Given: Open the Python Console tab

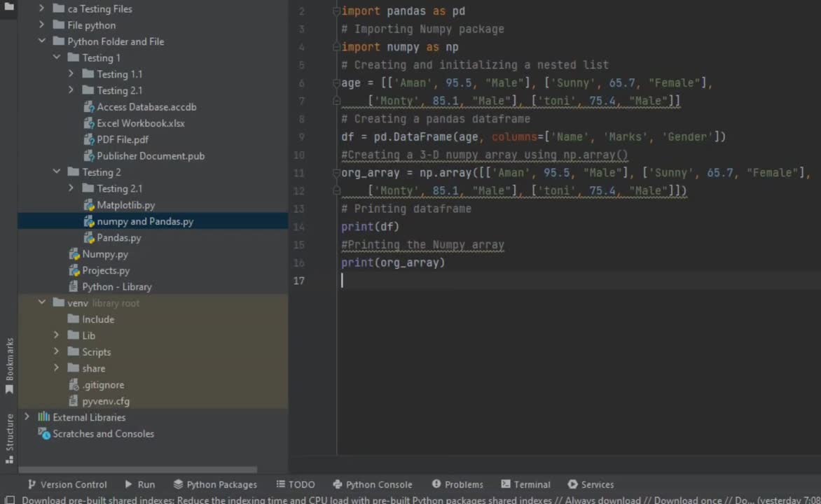Looking at the screenshot, I should tap(372, 484).
